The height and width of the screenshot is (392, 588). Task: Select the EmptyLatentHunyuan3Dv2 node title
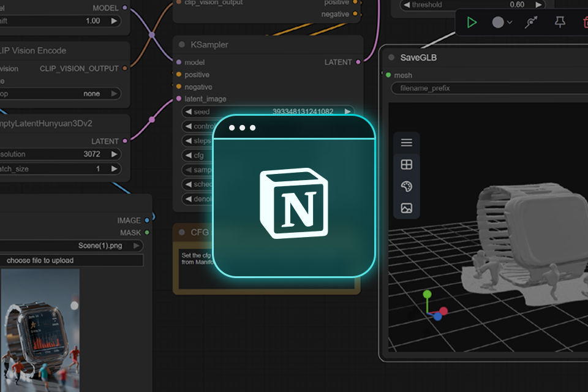[x=46, y=123]
